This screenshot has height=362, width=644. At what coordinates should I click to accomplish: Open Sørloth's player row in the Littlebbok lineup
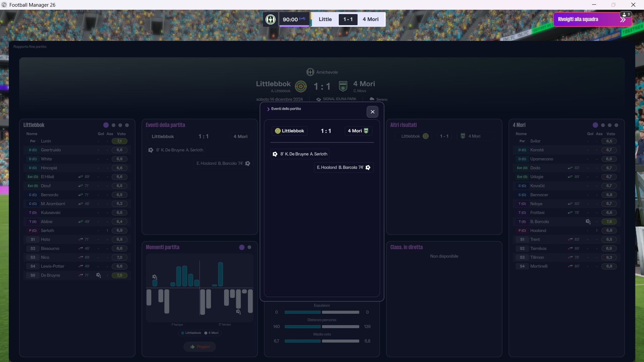pyautogui.click(x=77, y=231)
